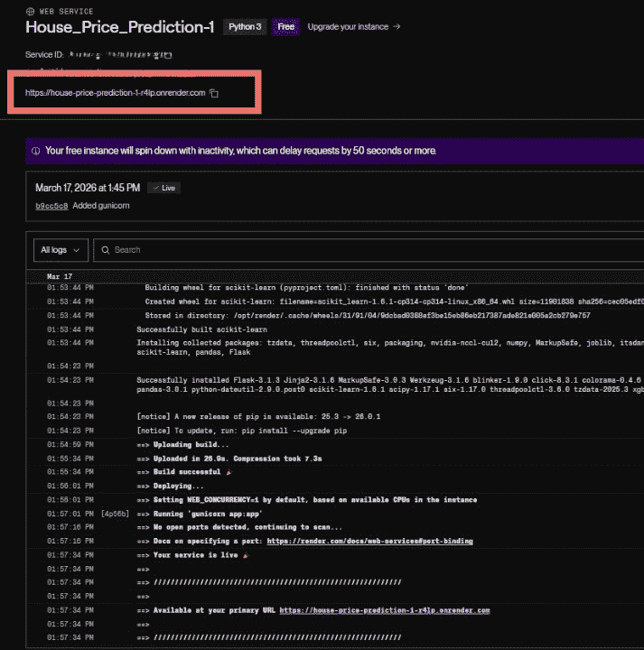Select the Build successful log line

point(184,472)
